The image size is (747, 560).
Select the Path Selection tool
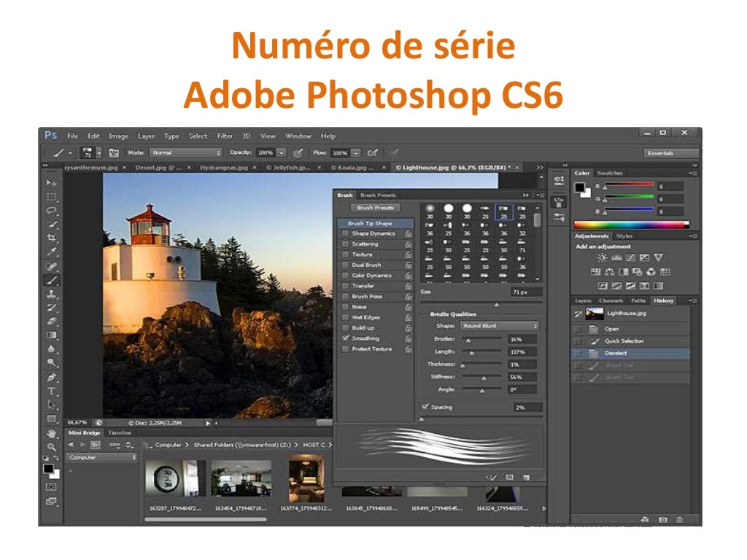click(52, 405)
